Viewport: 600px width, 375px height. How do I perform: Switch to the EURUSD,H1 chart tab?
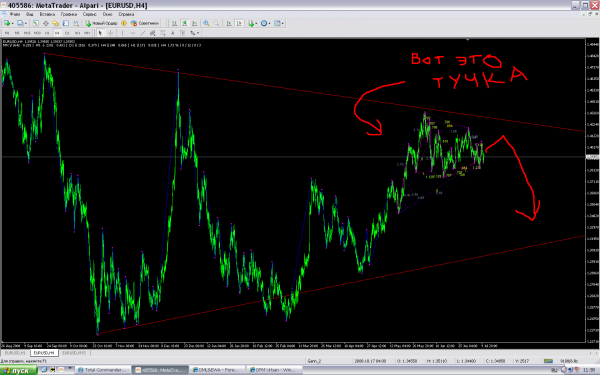15,353
